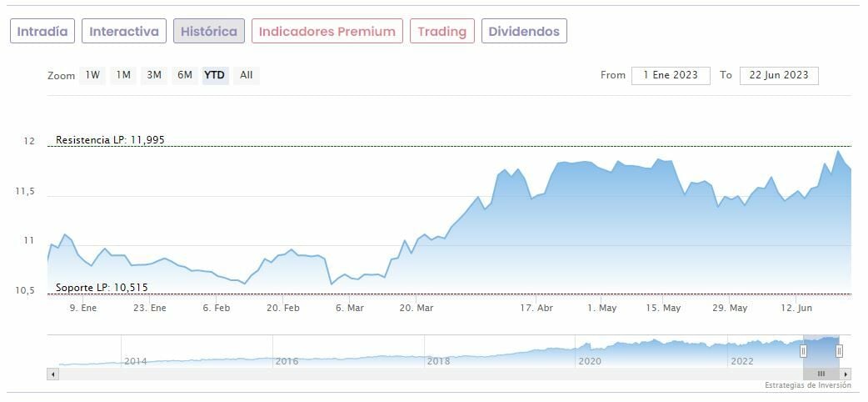Open the Indicadores Premium tab
The width and height of the screenshot is (868, 402).
pyautogui.click(x=327, y=32)
